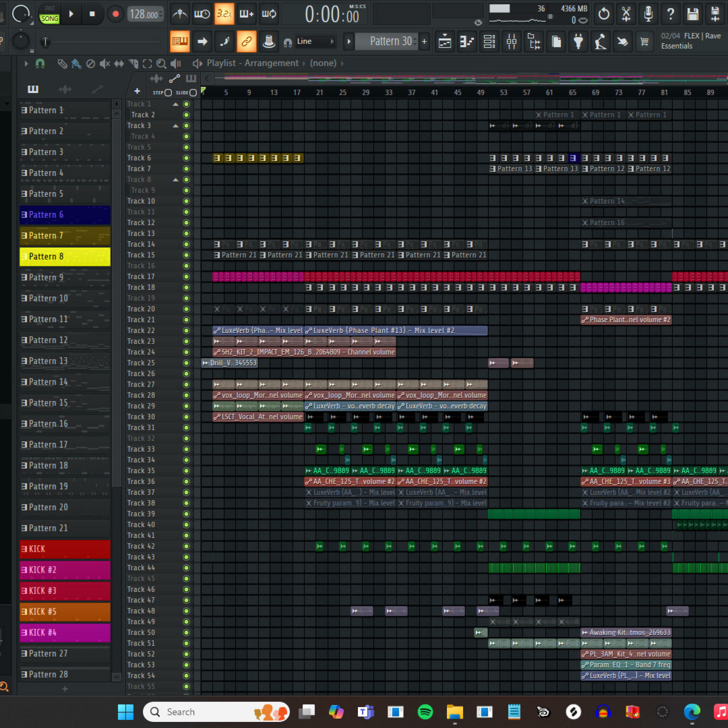
Task: Mute Track 6 using its green light
Action: click(x=186, y=158)
